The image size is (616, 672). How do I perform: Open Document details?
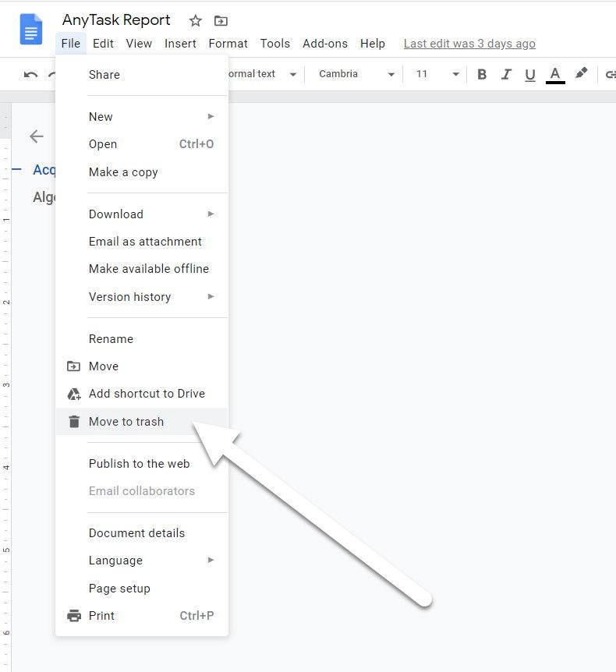pyautogui.click(x=142, y=532)
